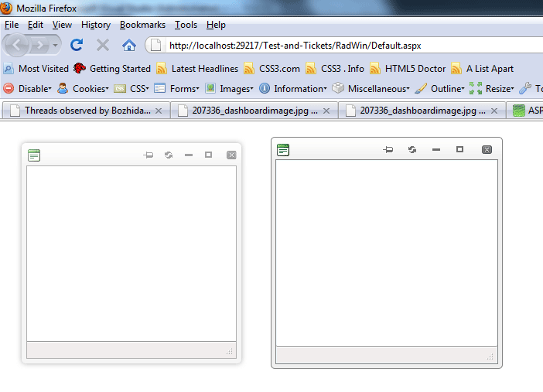Open the HTML5 Doctor feed bookmark
This screenshot has width=543, height=392.
tap(408, 69)
